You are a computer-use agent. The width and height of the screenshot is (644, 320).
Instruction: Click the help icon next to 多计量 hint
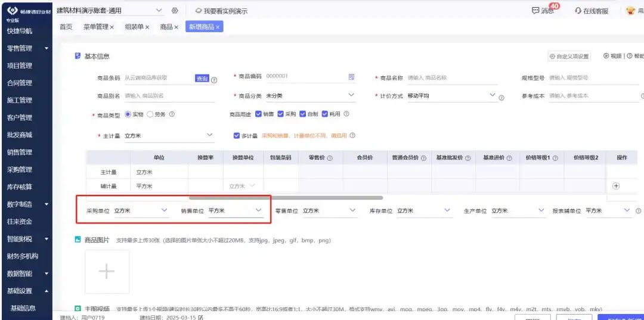click(352, 135)
